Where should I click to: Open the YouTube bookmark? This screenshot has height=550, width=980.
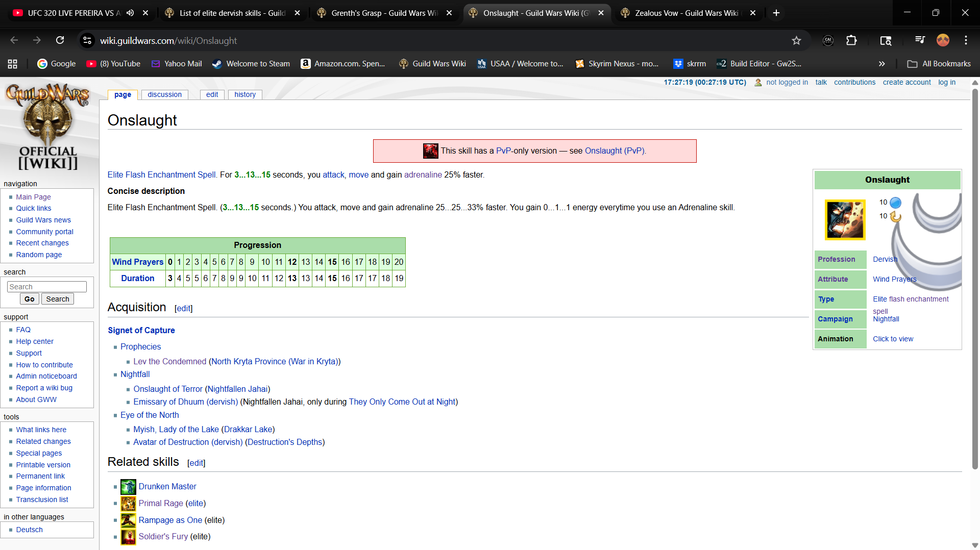[x=113, y=64]
